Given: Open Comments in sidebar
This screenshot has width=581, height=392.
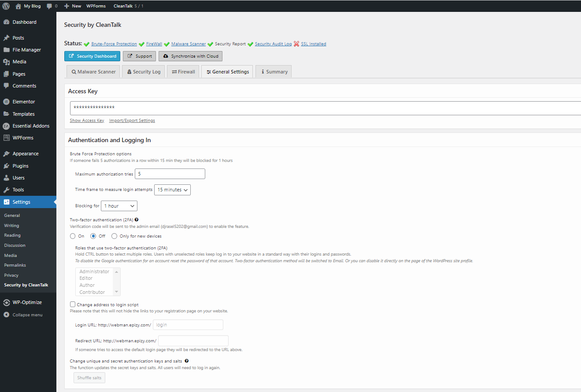Looking at the screenshot, I should pos(24,86).
